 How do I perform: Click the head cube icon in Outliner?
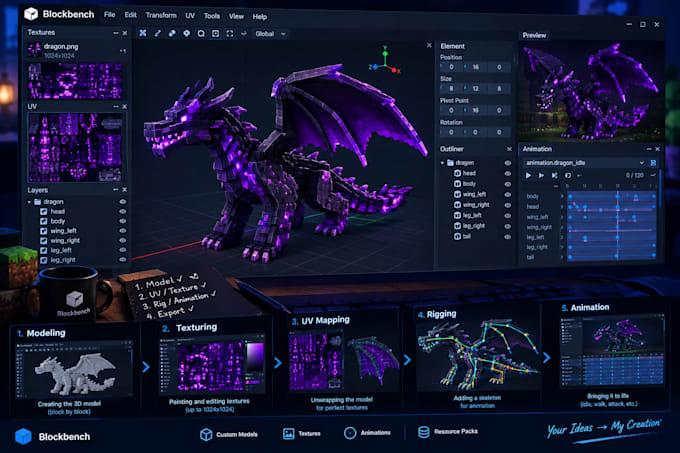point(457,173)
